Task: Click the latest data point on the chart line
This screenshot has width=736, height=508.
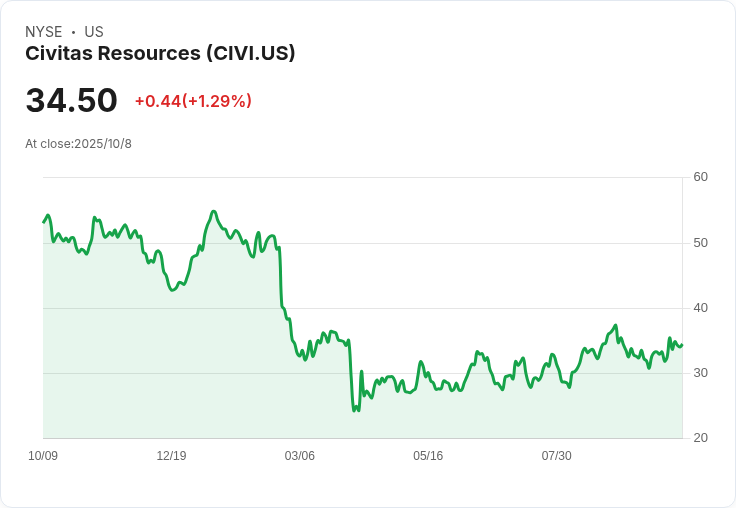Action: pyautogui.click(x=682, y=345)
